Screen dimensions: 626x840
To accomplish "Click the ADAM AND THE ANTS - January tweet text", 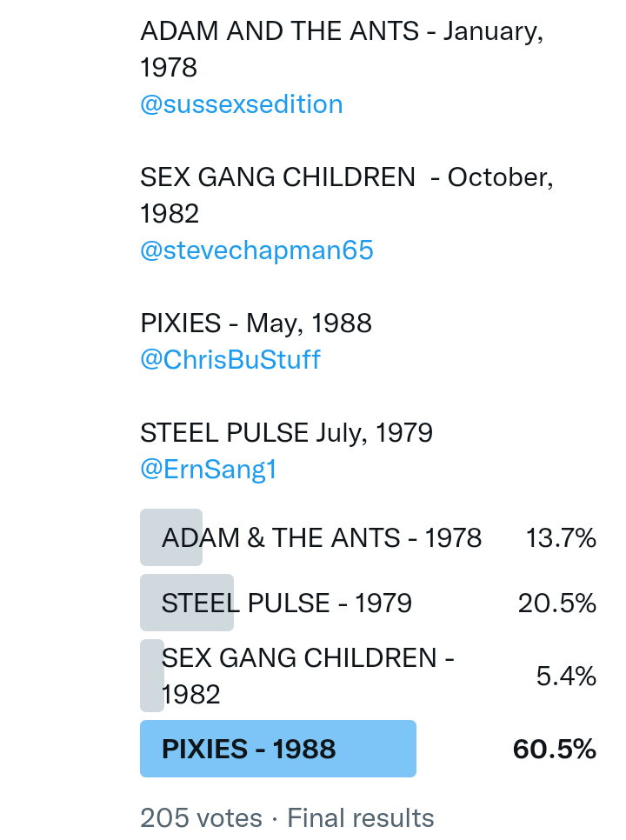I will tap(341, 31).
